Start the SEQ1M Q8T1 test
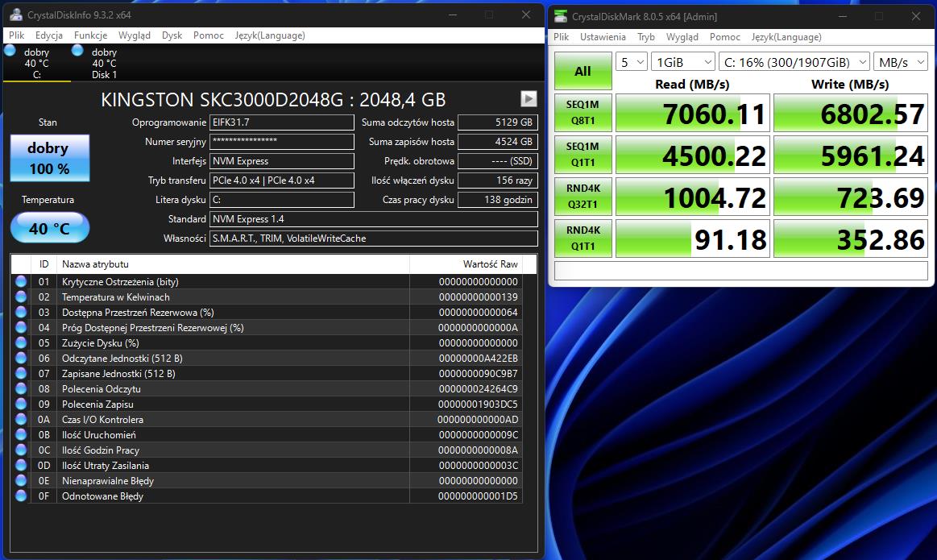The height and width of the screenshot is (560, 937). 583,113
